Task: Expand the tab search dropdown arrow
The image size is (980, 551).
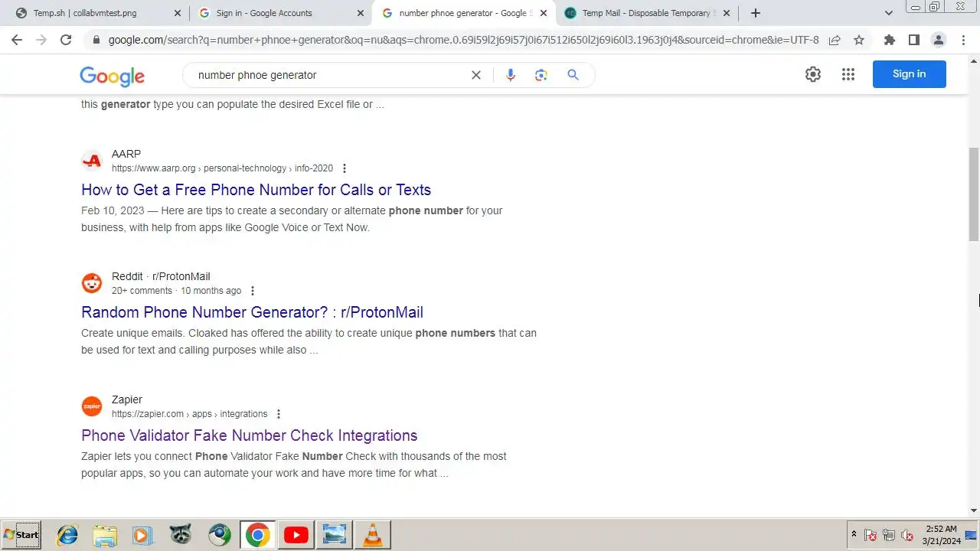Action: [889, 13]
